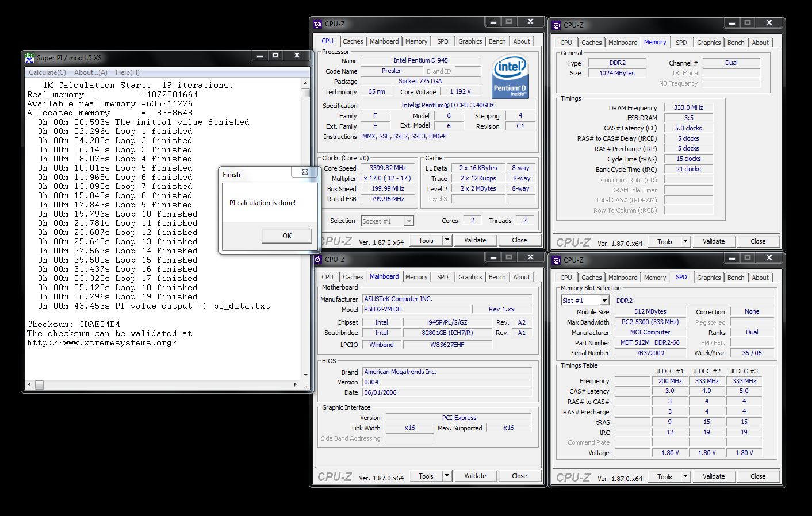Click Validate button in CPU window
812x516 pixels.
tap(475, 240)
